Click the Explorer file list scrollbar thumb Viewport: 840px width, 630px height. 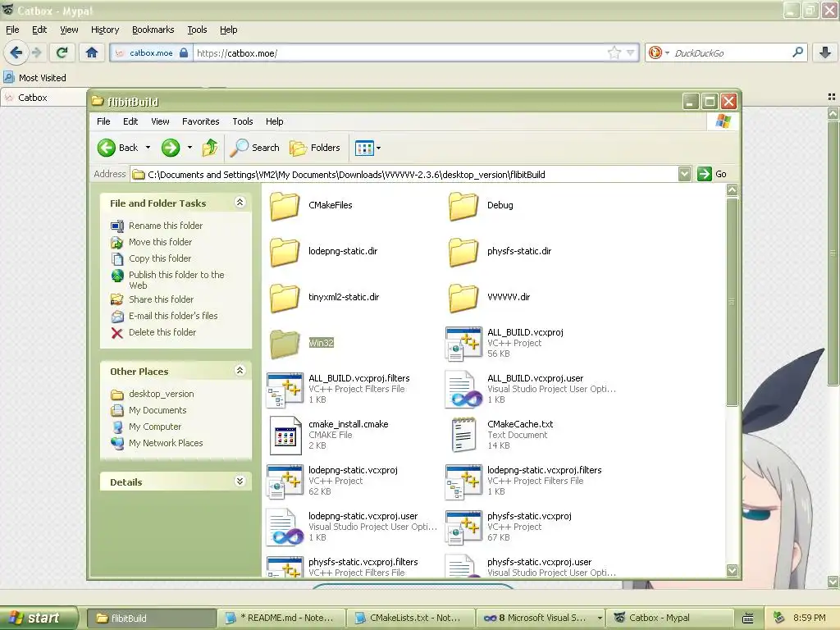(x=732, y=302)
